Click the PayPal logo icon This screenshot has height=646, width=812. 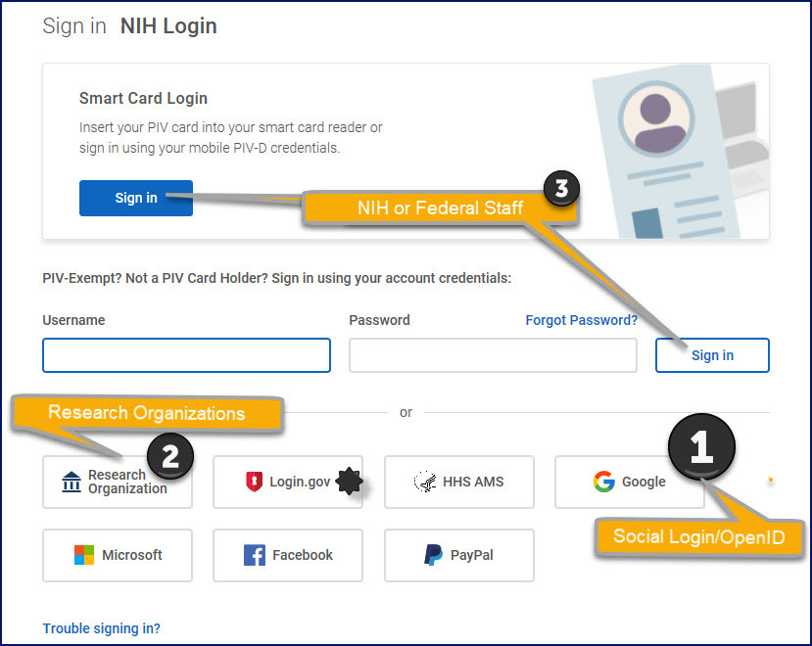tap(433, 555)
